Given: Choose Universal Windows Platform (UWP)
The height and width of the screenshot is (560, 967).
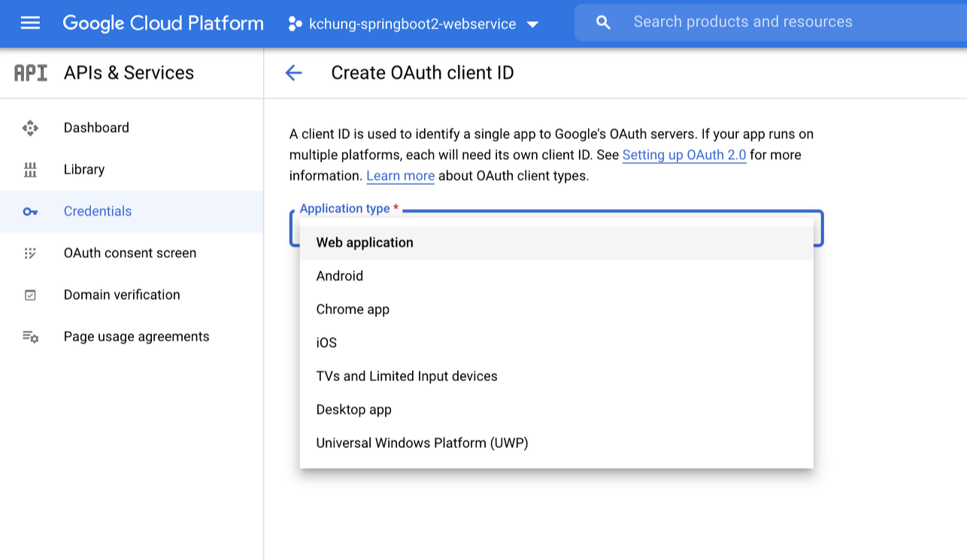Looking at the screenshot, I should click(422, 443).
